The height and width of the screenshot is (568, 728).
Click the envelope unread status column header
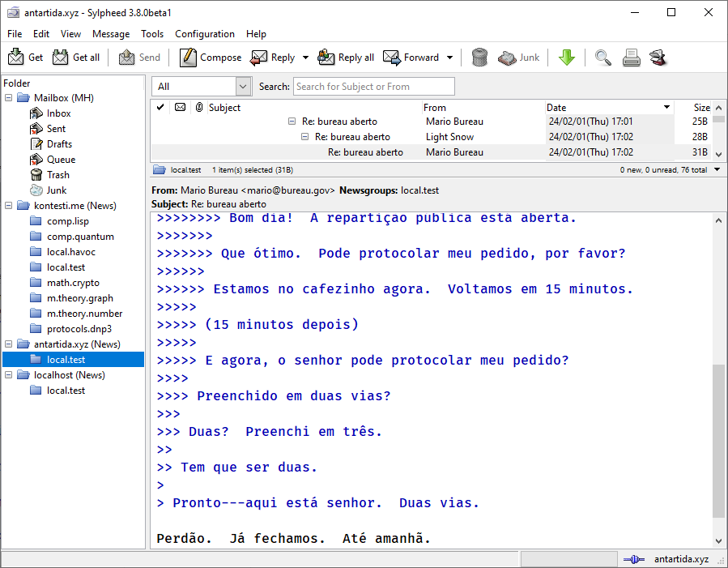[180, 107]
